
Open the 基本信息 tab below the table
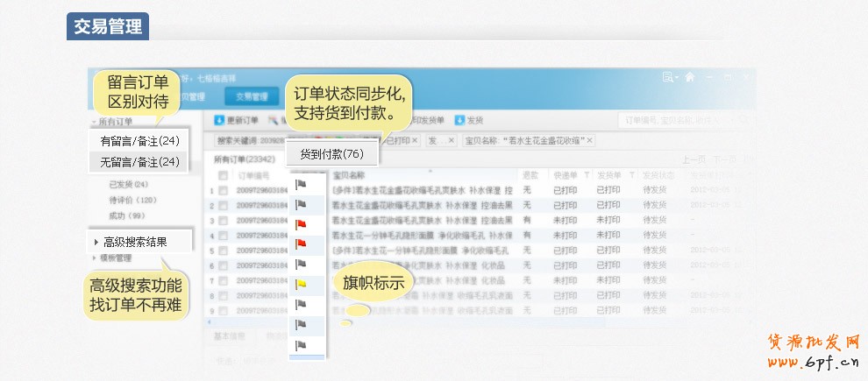(231, 335)
